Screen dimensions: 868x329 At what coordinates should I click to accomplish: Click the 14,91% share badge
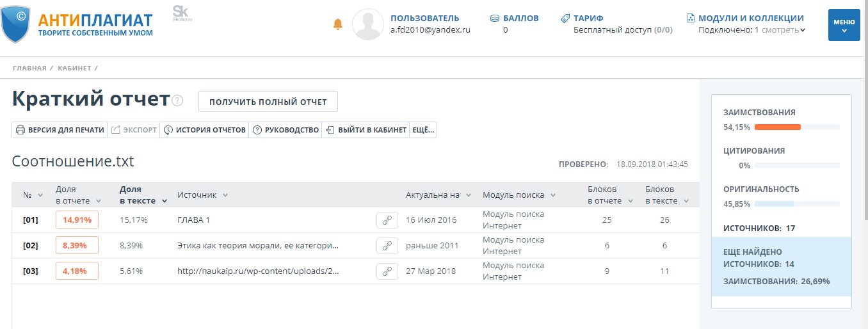(77, 220)
